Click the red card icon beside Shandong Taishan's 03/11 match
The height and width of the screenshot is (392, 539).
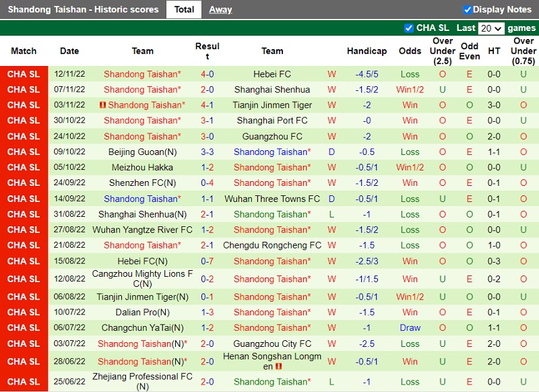tap(103, 105)
